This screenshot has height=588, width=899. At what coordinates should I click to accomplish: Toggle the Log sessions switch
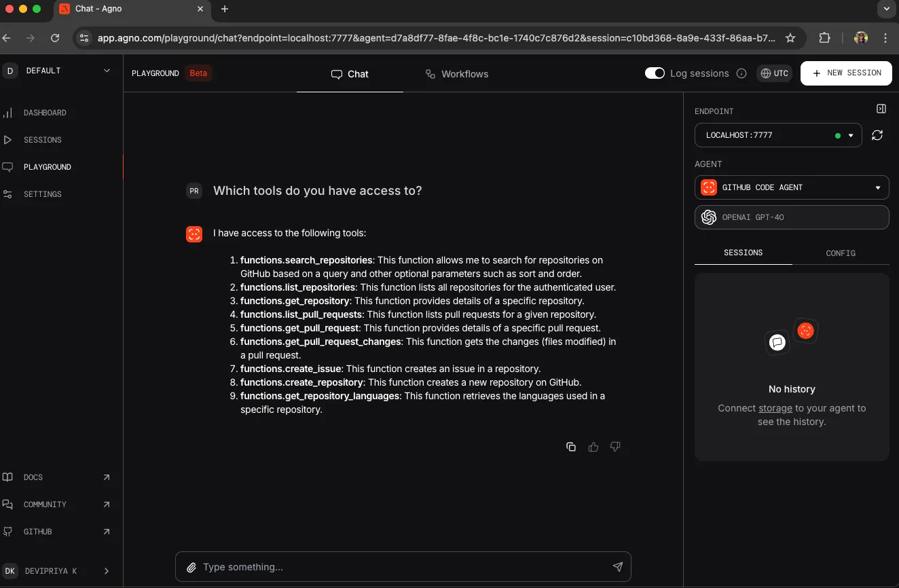pos(655,73)
